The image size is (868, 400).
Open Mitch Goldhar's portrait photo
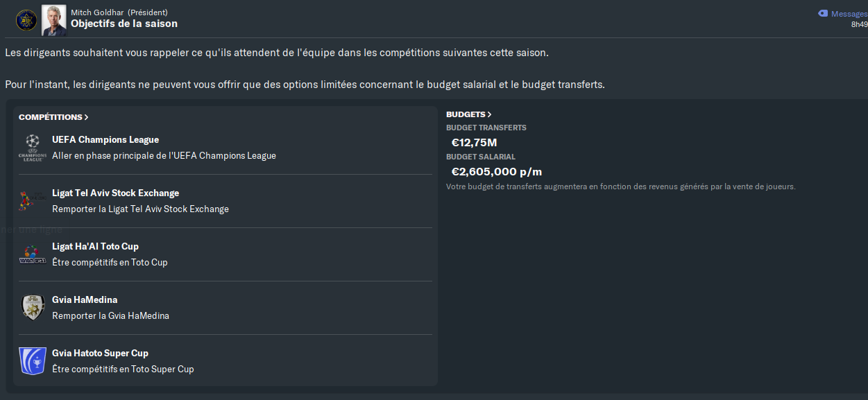[53, 20]
